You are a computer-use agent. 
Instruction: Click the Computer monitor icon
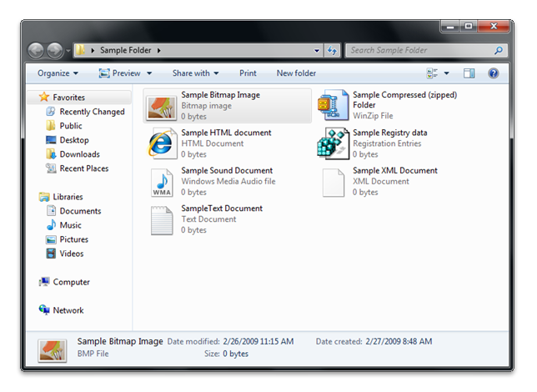click(44, 282)
